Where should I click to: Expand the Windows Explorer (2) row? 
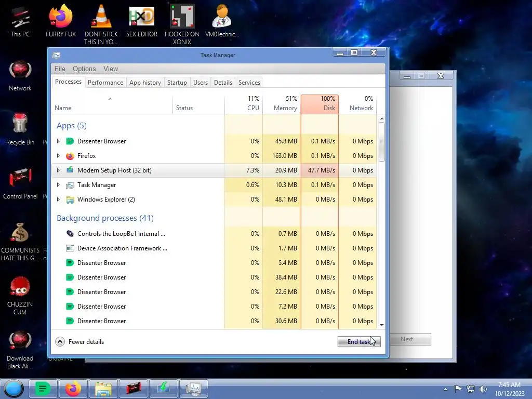click(58, 199)
